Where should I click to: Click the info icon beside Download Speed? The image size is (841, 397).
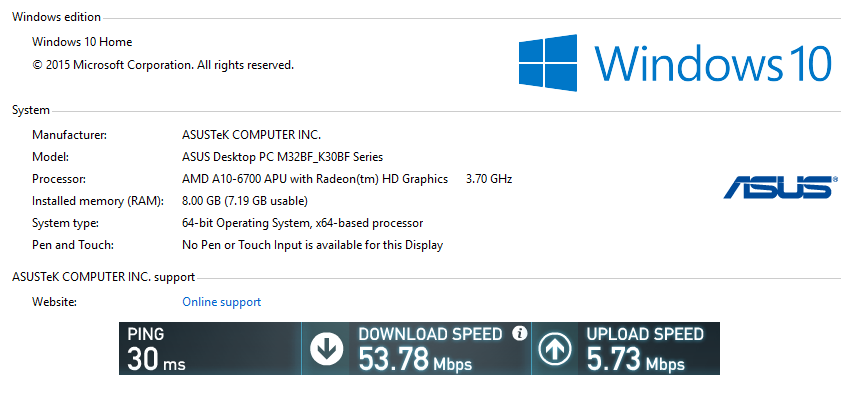(519, 333)
